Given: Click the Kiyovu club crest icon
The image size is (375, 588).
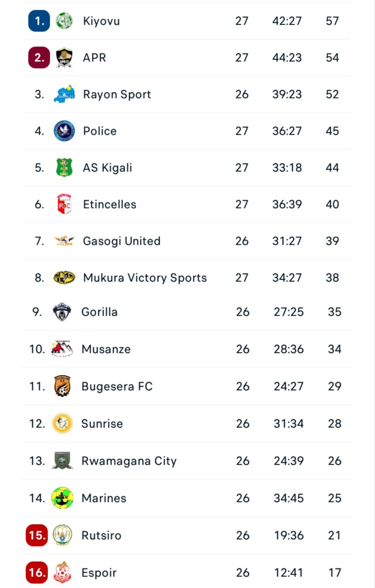Looking at the screenshot, I should (x=64, y=21).
